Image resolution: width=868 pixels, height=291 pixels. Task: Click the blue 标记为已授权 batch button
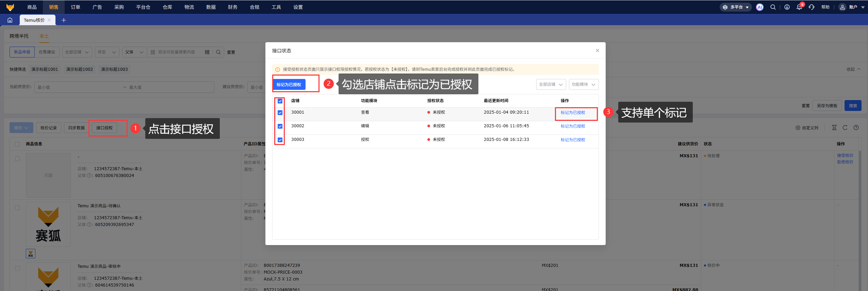[x=289, y=85]
